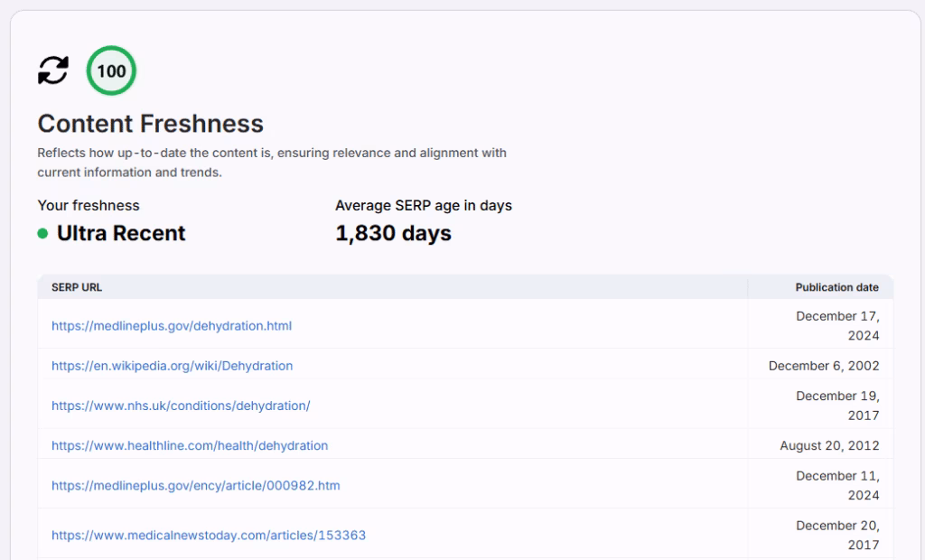Click the Publication date column header

pos(836,287)
